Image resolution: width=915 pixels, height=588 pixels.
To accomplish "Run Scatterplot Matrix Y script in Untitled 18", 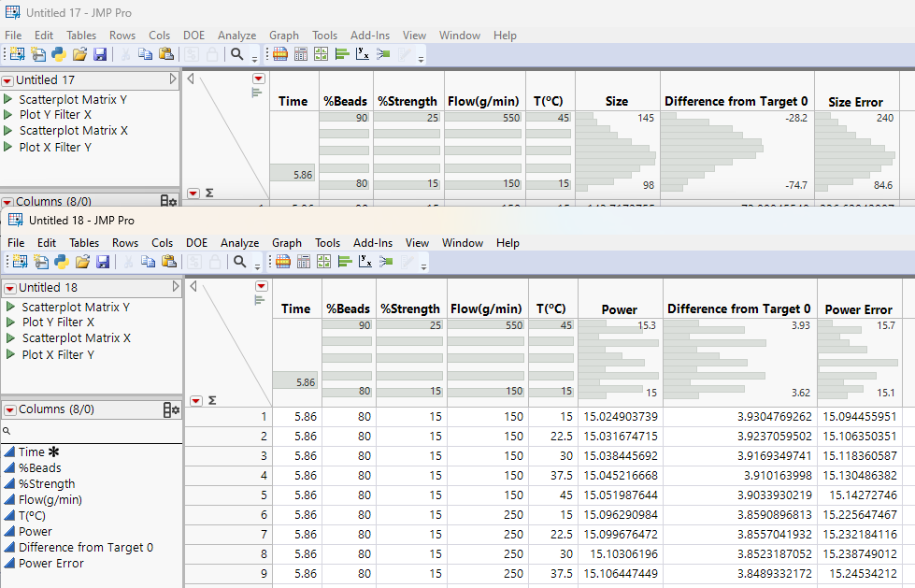I will tap(76, 307).
